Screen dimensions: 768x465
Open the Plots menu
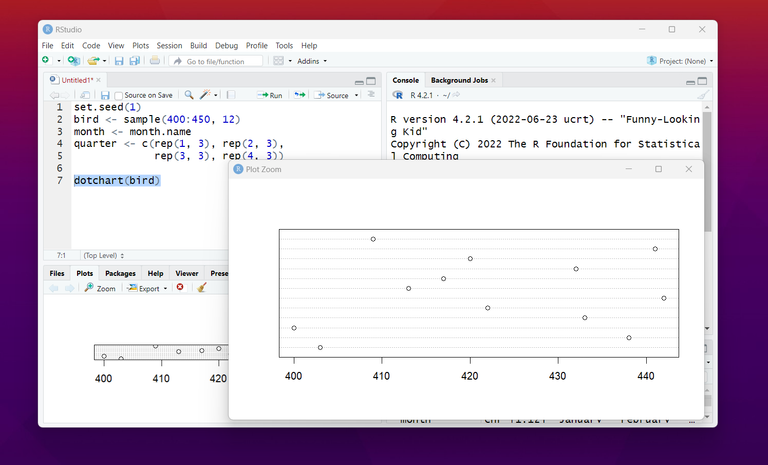coord(141,46)
